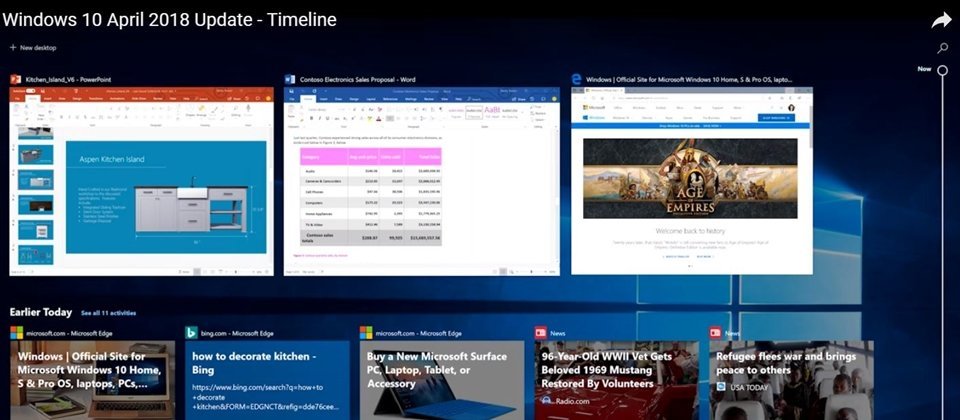
Task: Open the See all 11 activities link
Action: point(108,313)
